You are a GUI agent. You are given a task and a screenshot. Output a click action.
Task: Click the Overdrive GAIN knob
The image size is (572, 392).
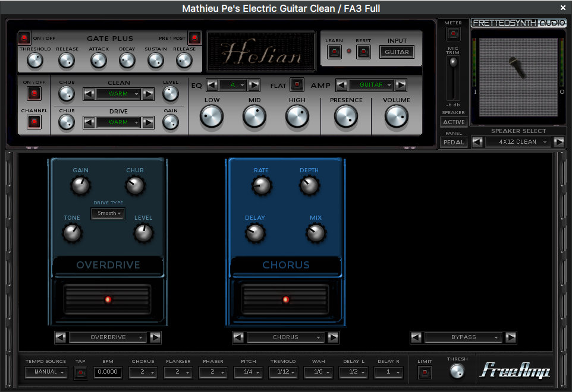(x=81, y=186)
